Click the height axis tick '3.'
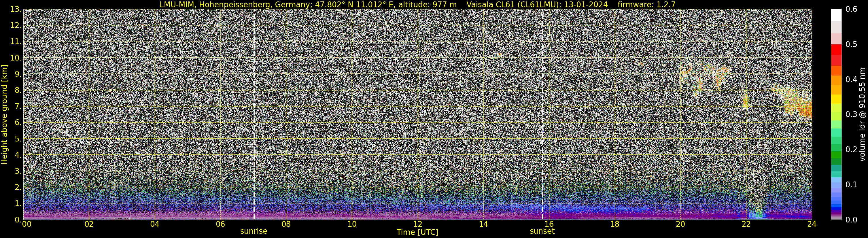868x238 pixels. point(18,171)
